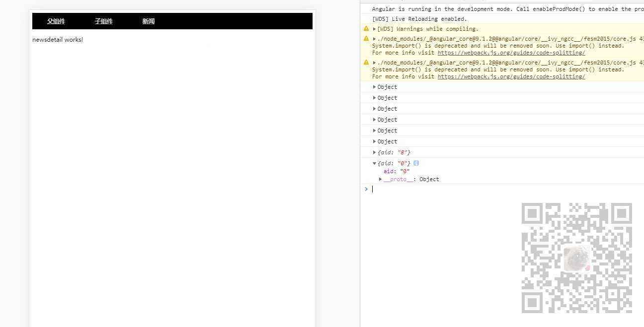This screenshot has height=327, width=644.
Task: Collapse the {aid: "0"} console object
Action: click(x=375, y=163)
